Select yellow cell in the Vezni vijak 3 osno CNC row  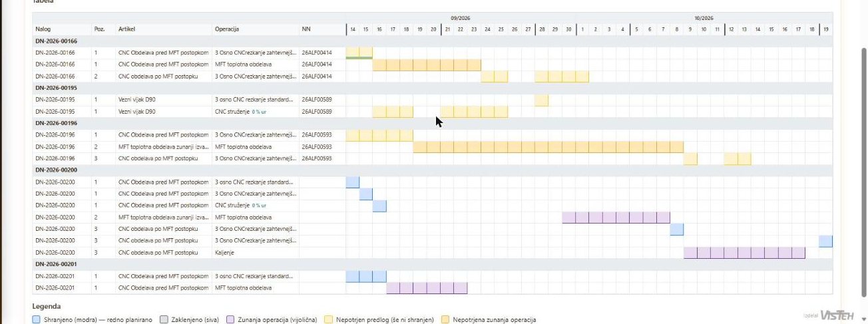pyautogui.click(x=542, y=100)
